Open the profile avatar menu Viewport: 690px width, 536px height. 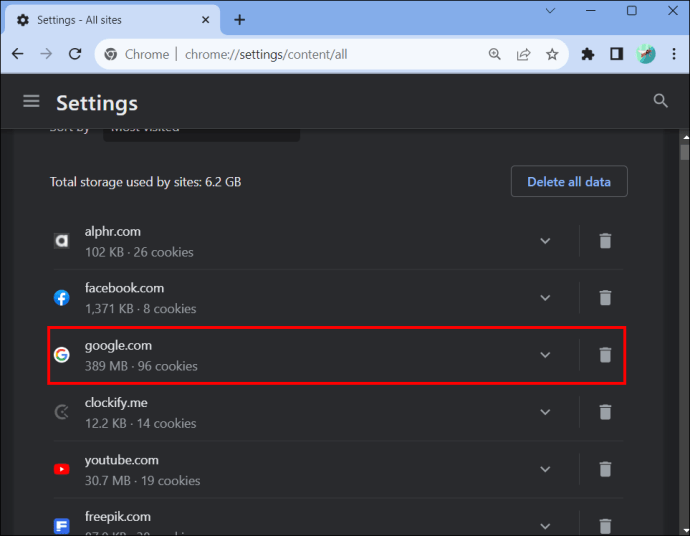click(646, 54)
